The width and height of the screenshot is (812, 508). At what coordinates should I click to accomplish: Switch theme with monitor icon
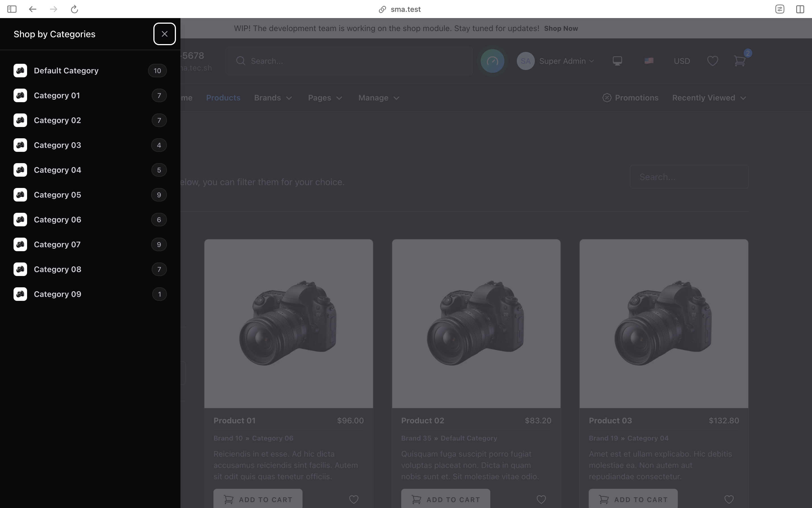(617, 61)
